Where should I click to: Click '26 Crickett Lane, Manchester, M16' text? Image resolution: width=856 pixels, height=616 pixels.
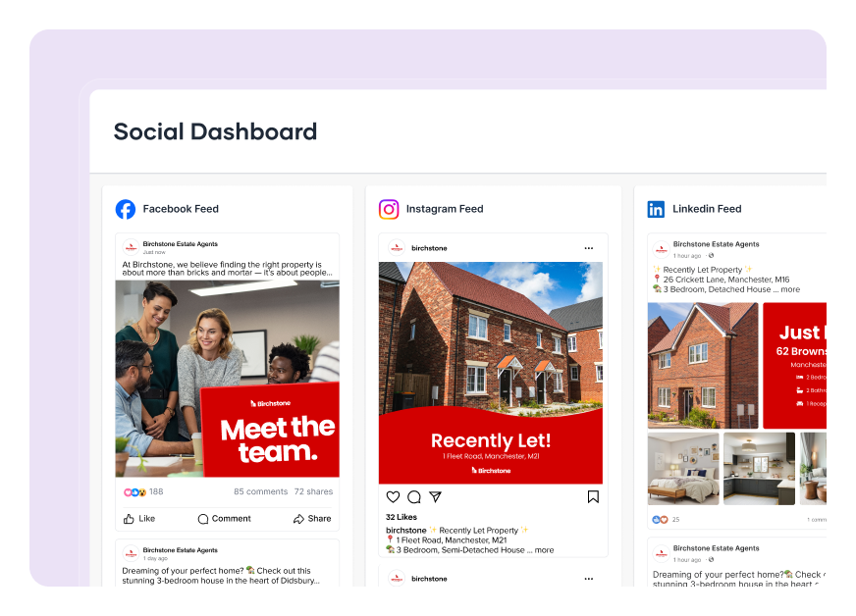tap(726, 280)
